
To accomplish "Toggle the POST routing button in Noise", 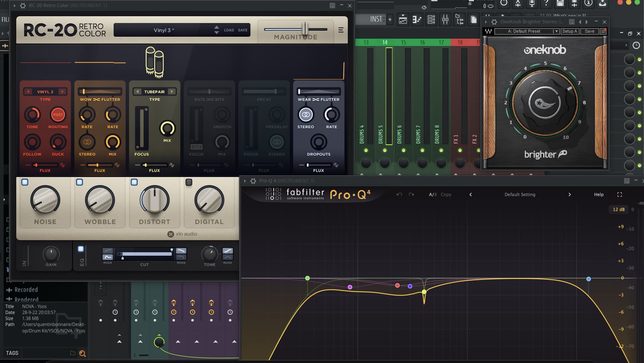I will [x=58, y=115].
